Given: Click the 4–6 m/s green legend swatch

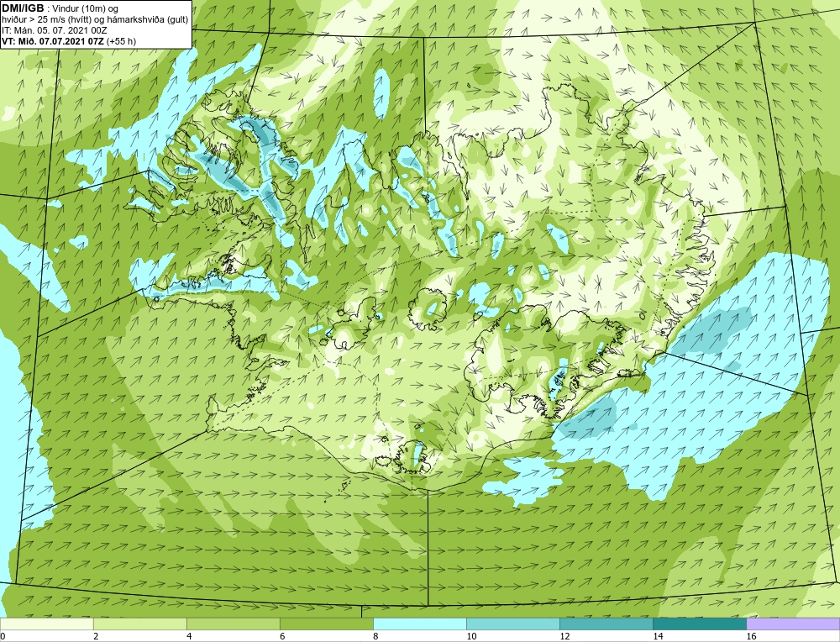Looking at the screenshot, I should (x=233, y=624).
